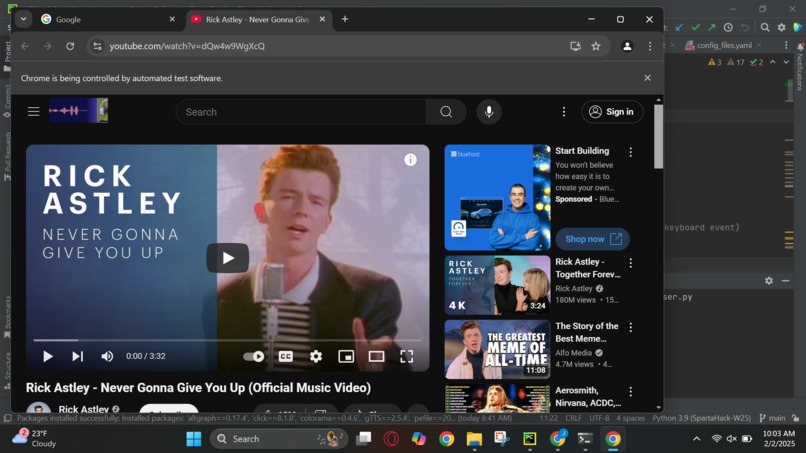
Task: Open YouTube settings three-dot menu beside Sign in
Action: pyautogui.click(x=564, y=112)
